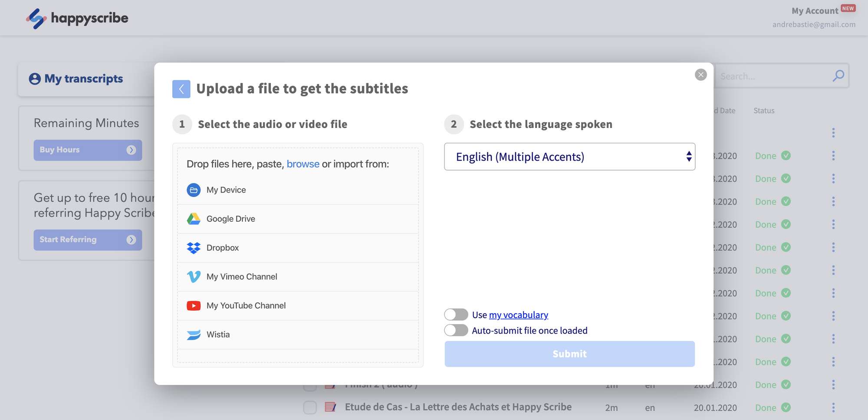Click the 2m duration in Etude de Cas row
Image resolution: width=868 pixels, height=420 pixels.
point(612,408)
